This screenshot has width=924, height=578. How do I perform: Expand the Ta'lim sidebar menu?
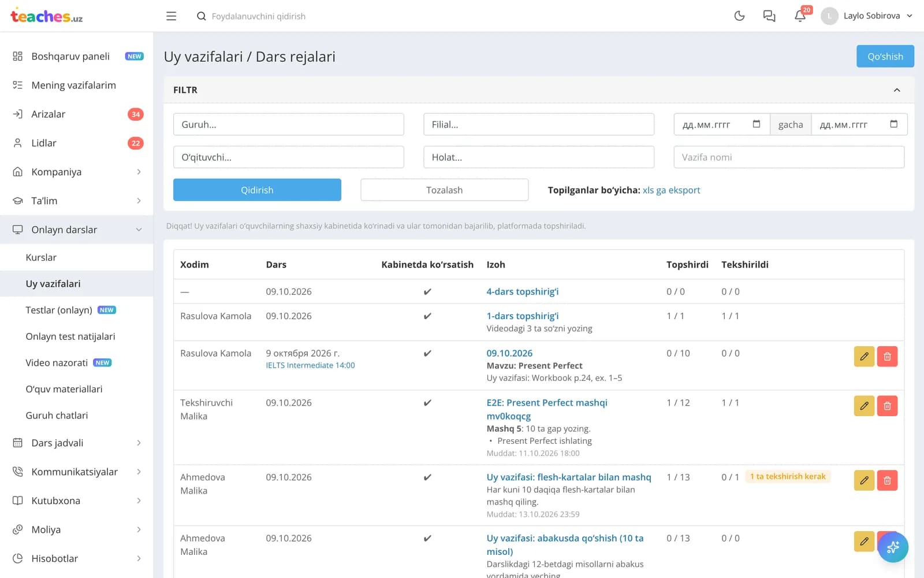[77, 201]
